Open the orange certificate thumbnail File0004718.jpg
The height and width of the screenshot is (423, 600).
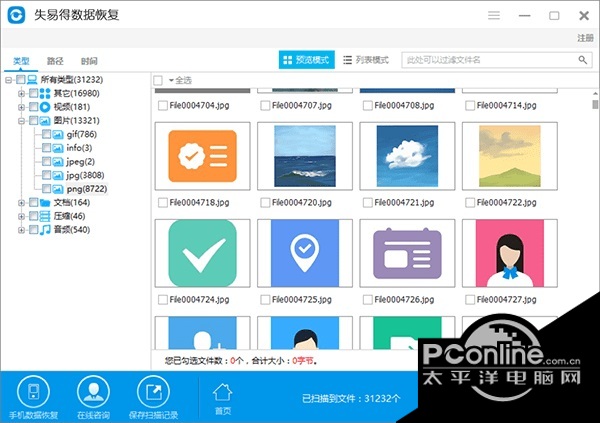point(202,156)
